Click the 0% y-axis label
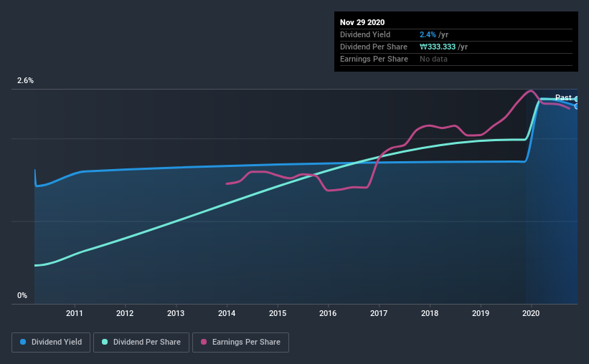589x364 pixels. [22, 296]
